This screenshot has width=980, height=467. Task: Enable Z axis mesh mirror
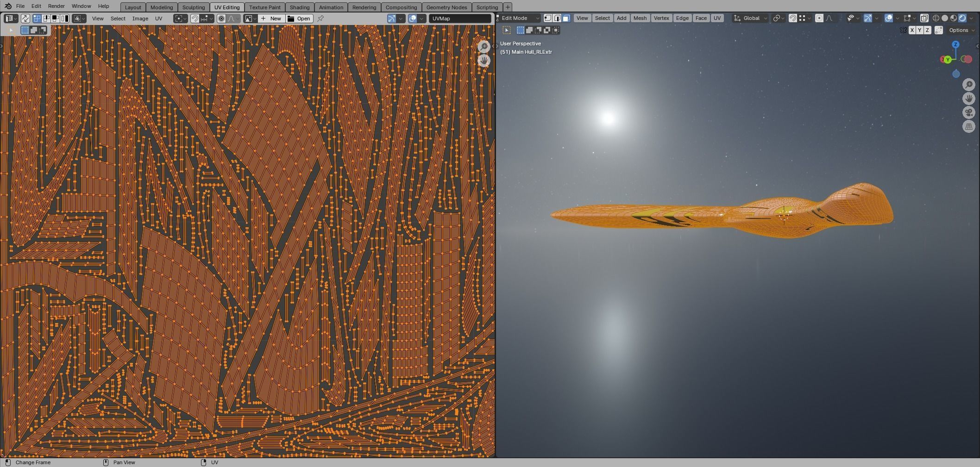927,30
